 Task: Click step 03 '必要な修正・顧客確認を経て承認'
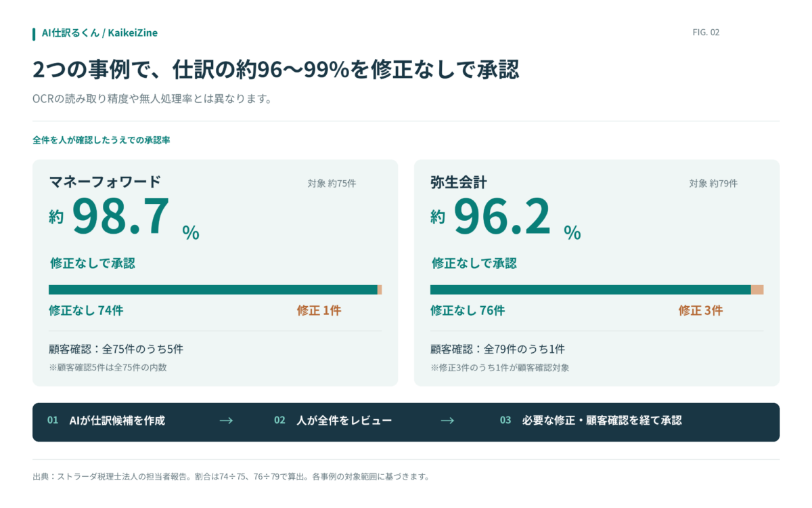tap(602, 421)
